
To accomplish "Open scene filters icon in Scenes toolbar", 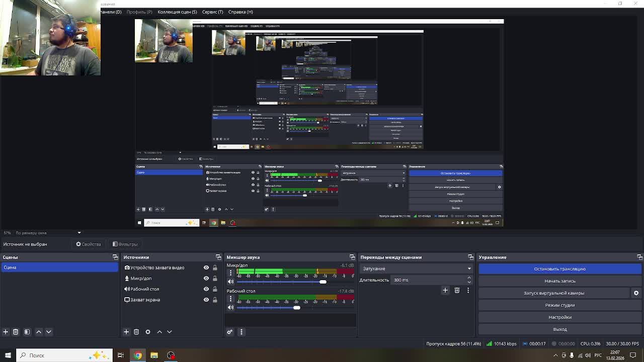I will 27,332.
